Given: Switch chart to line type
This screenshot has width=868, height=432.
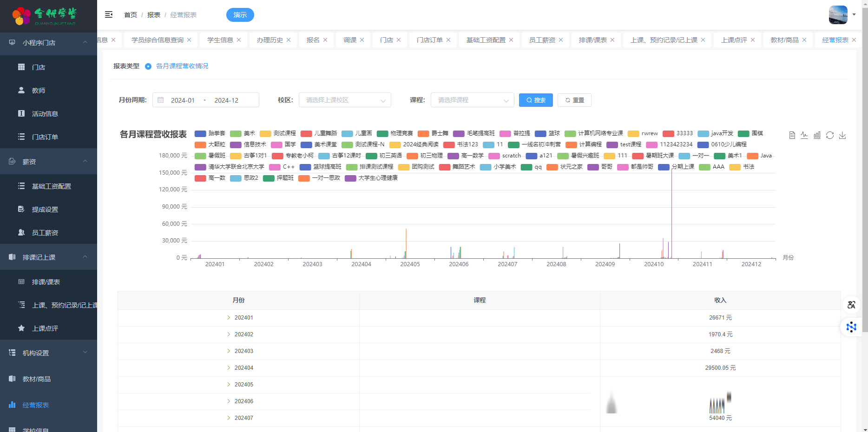Looking at the screenshot, I should pyautogui.click(x=804, y=135).
